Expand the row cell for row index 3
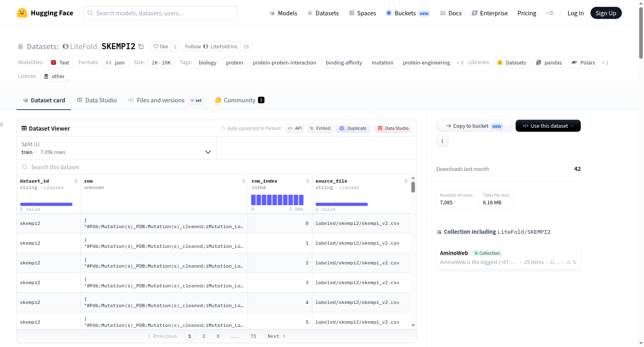644x347 pixels. pos(164,283)
